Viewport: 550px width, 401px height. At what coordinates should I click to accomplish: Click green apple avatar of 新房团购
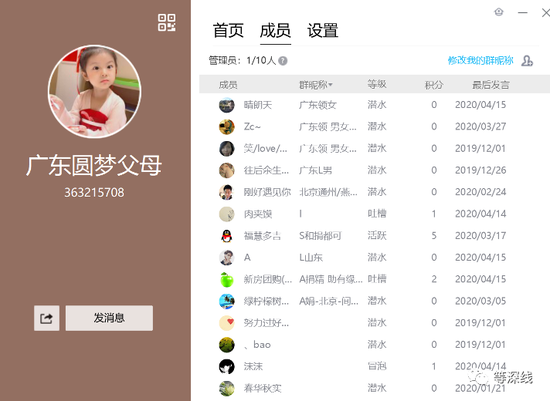227,280
